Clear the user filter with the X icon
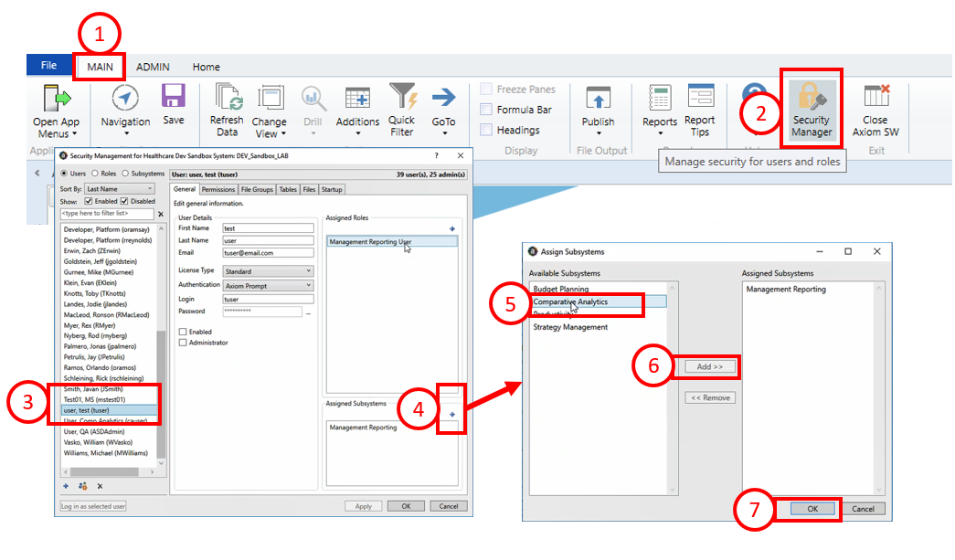Viewport: 955px width, 560px height. point(161,214)
